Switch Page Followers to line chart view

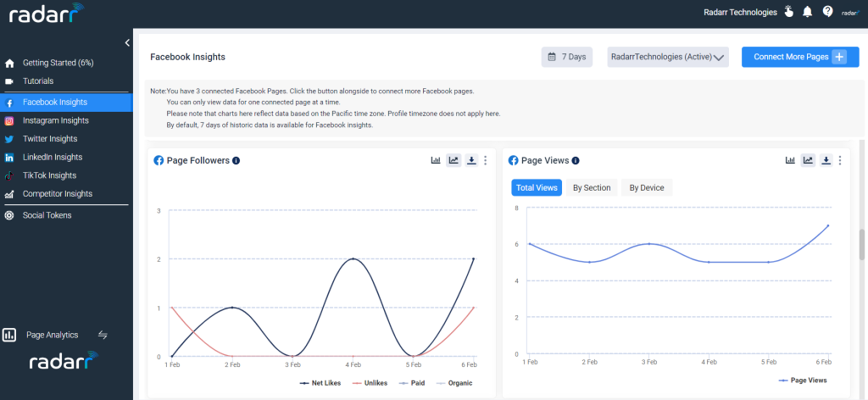pos(453,160)
